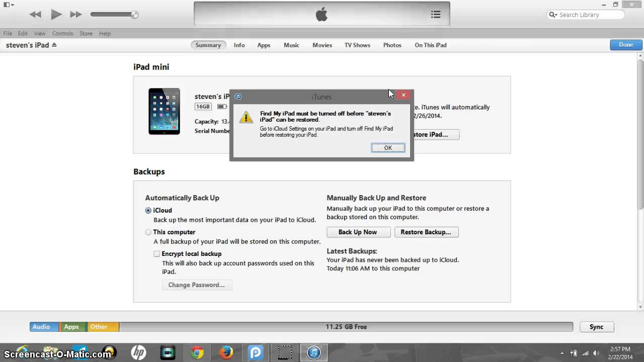Click the fast forward next track button
This screenshot has width=644, height=362.
75,15
